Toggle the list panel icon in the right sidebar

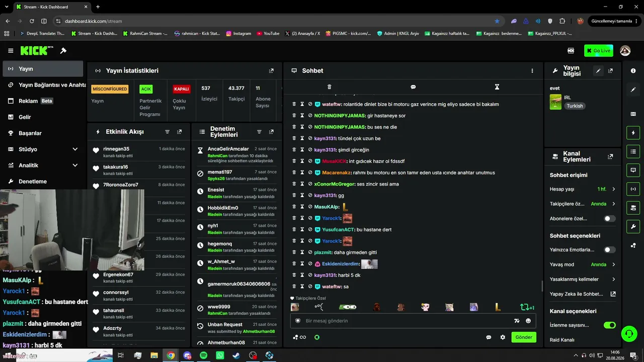[x=633, y=151]
